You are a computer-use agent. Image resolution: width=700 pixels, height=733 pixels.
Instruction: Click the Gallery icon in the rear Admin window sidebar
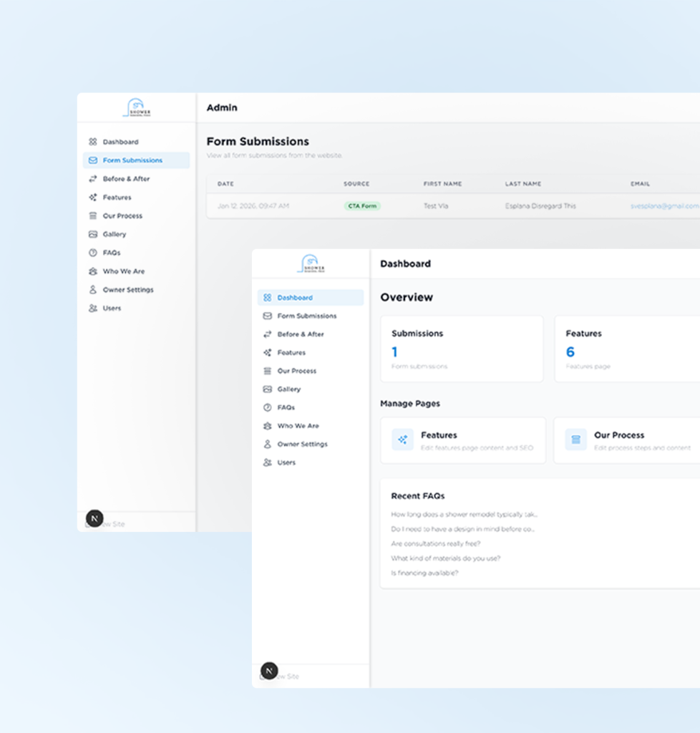tap(92, 234)
